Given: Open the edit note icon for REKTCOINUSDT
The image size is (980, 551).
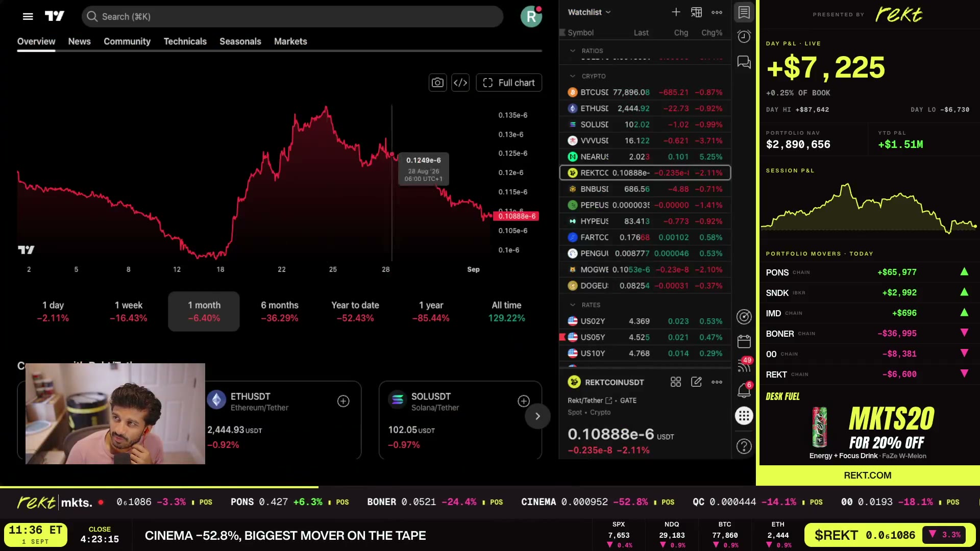Looking at the screenshot, I should tap(696, 382).
